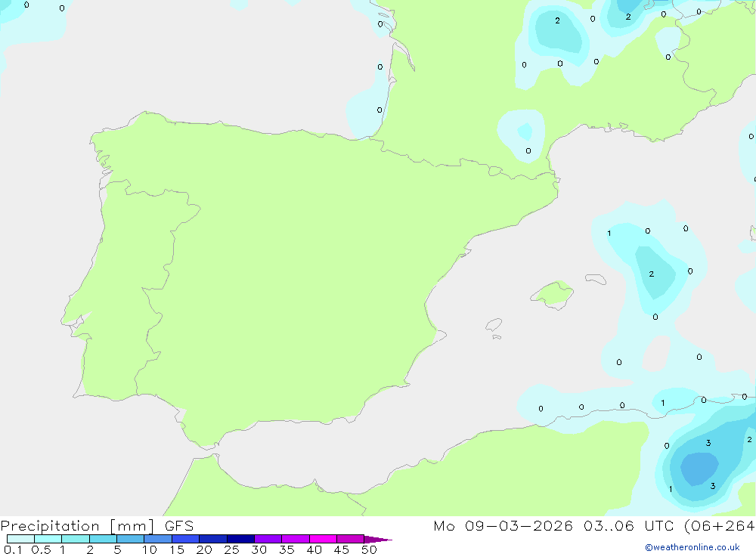This screenshot has height=554, width=756.
Task: Select the 30–35 mm violet legend swatch
Action: (x=268, y=539)
